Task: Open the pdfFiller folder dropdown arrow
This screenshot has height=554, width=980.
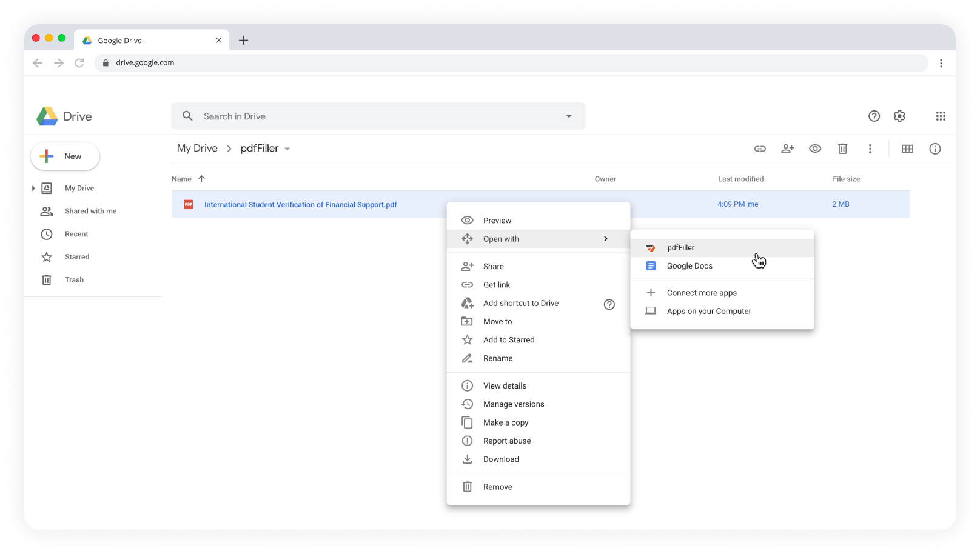Action: (287, 149)
